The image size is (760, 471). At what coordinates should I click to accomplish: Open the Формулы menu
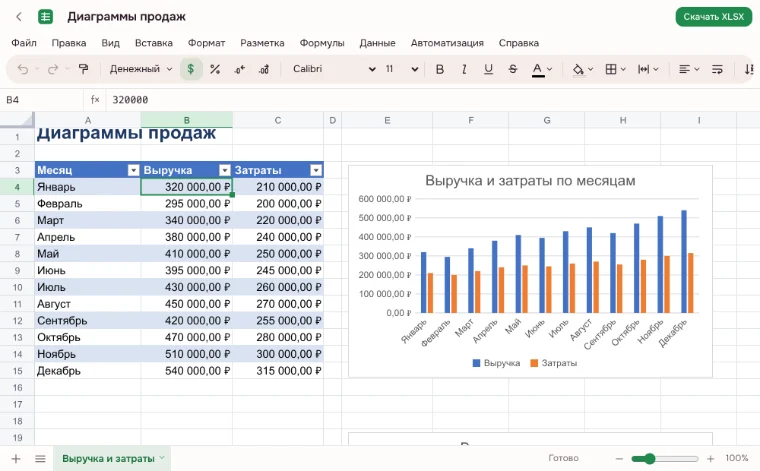(x=322, y=43)
